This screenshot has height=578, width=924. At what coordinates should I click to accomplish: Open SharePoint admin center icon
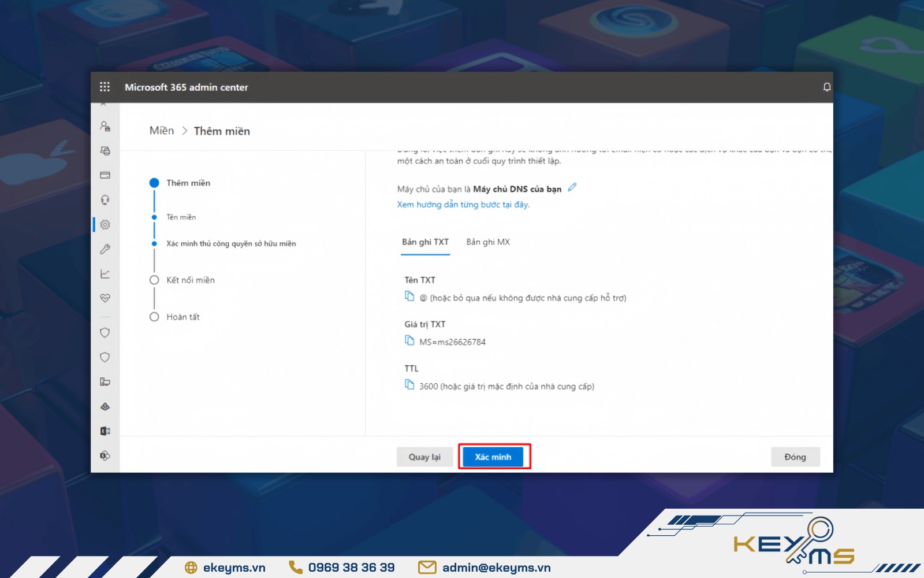105,455
